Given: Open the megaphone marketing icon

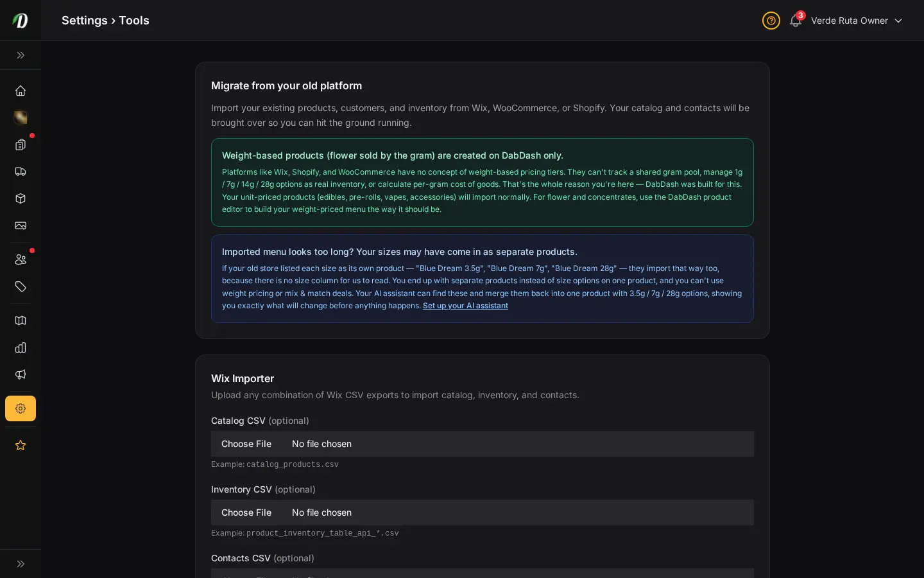Looking at the screenshot, I should (x=21, y=374).
